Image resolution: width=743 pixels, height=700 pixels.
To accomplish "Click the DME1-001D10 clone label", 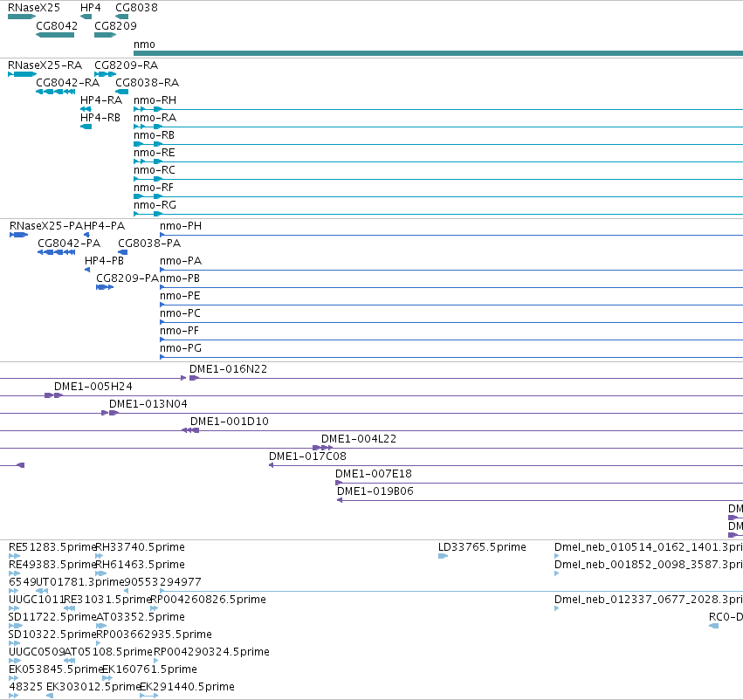I will pos(230,422).
